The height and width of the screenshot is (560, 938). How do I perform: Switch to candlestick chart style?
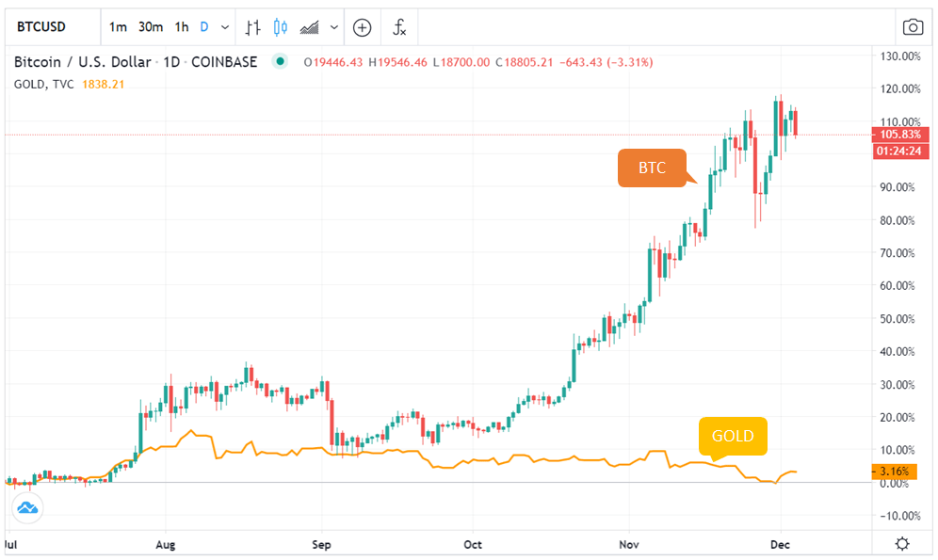click(x=280, y=27)
